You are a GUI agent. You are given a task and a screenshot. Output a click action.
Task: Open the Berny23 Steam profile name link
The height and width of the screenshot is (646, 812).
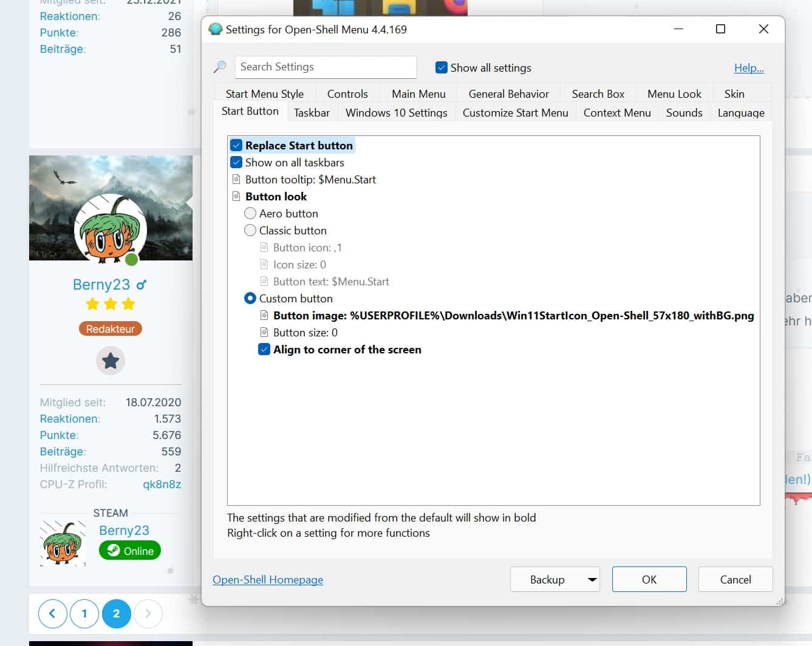[x=124, y=530]
